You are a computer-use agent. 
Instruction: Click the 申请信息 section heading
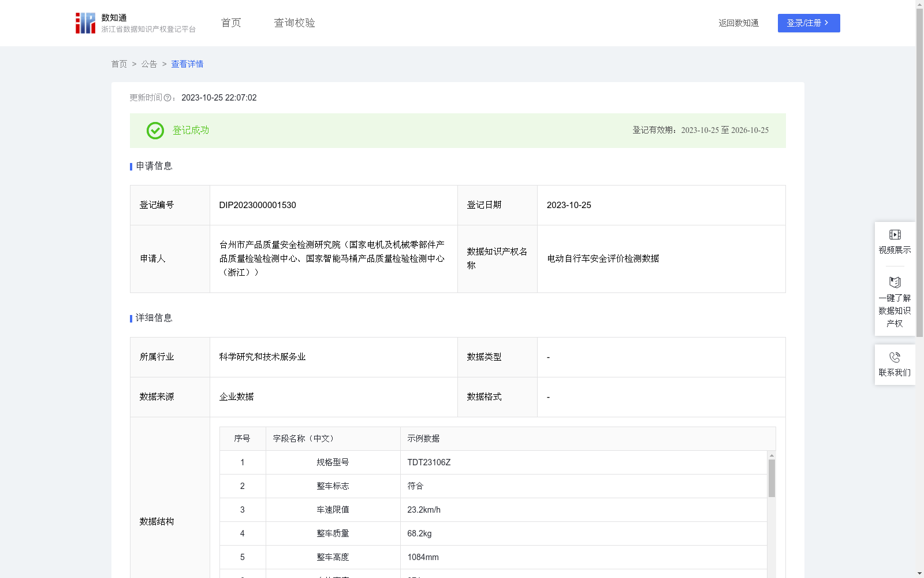click(154, 166)
